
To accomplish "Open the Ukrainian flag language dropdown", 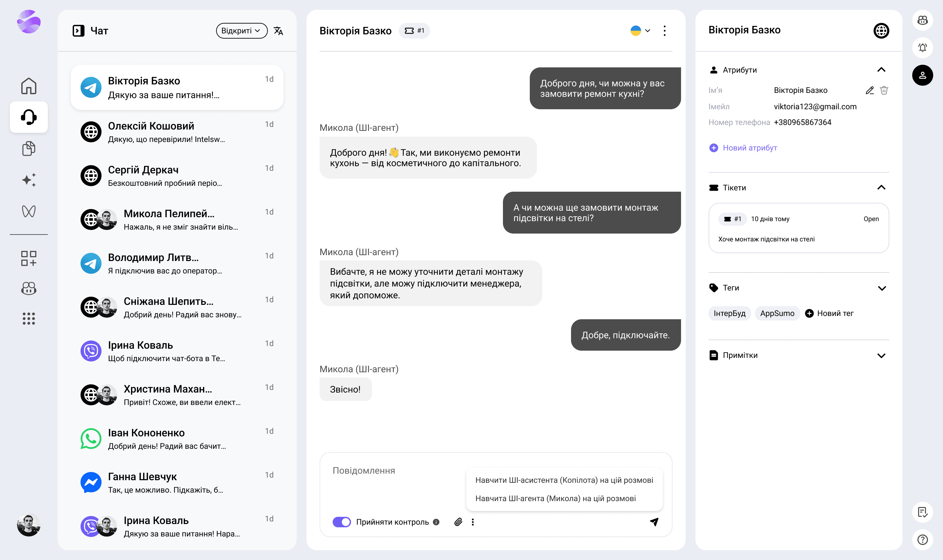I will point(640,31).
